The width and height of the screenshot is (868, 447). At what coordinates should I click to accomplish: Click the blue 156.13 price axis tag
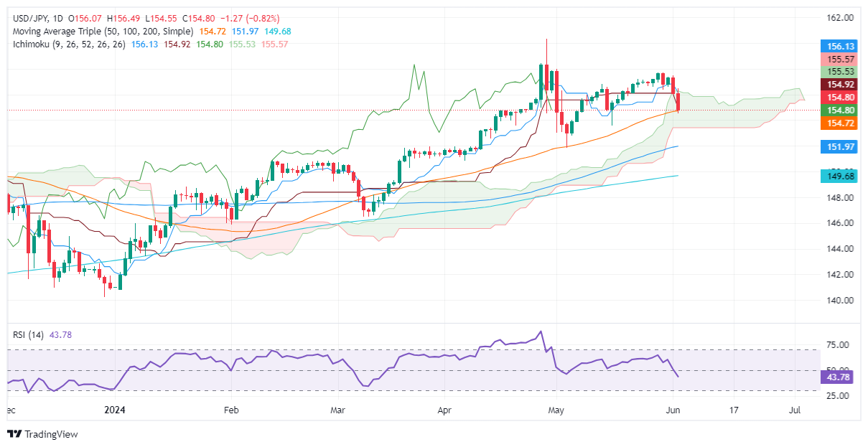tap(840, 44)
